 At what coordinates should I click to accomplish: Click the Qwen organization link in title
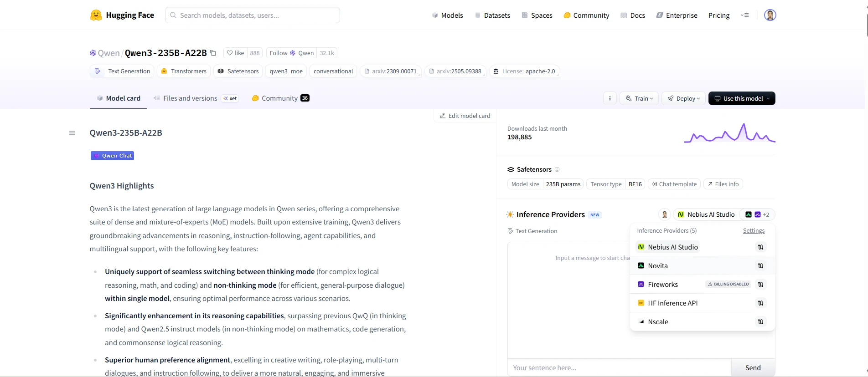(108, 53)
